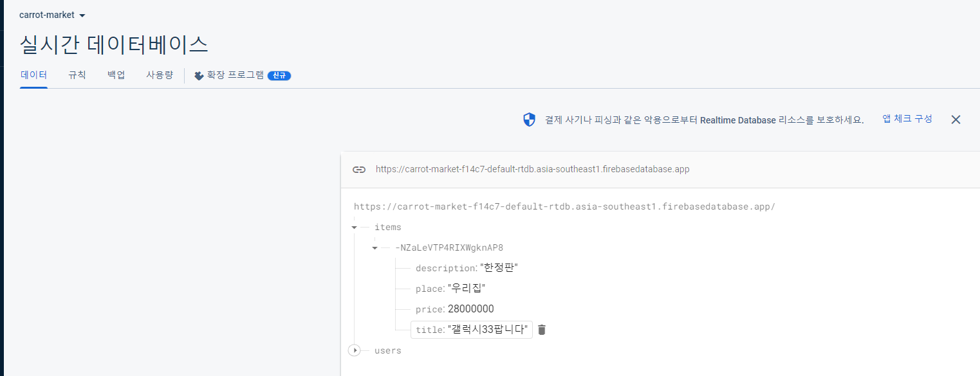This screenshot has height=376, width=980.
Task: Select the root database URL path
Action: click(x=564, y=207)
